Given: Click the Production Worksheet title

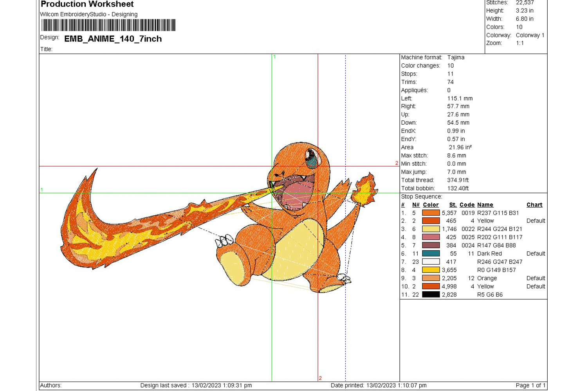Looking at the screenshot, I should pyautogui.click(x=87, y=4).
